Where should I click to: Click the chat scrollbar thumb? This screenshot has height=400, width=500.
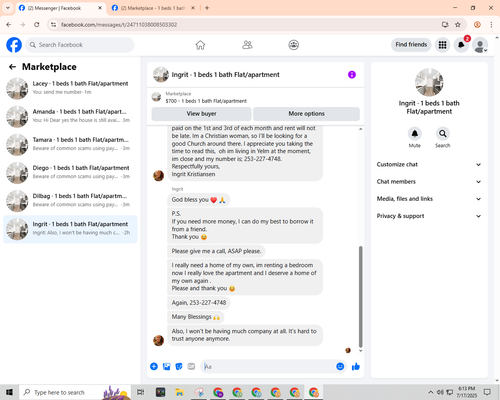(360, 297)
